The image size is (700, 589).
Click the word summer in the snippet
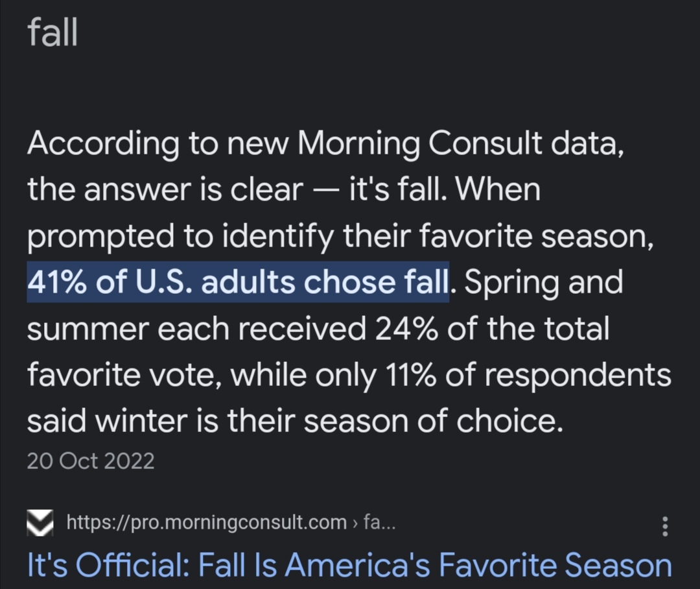pos(88,329)
